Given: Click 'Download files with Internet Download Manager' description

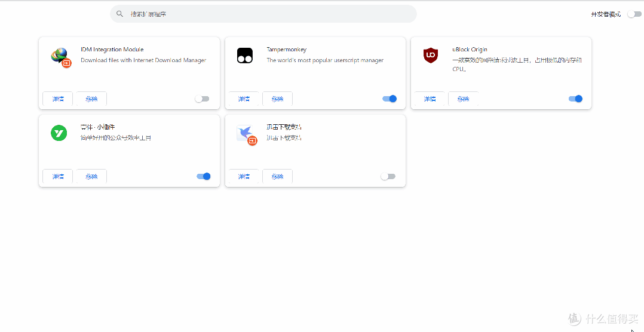Looking at the screenshot, I should 143,60.
